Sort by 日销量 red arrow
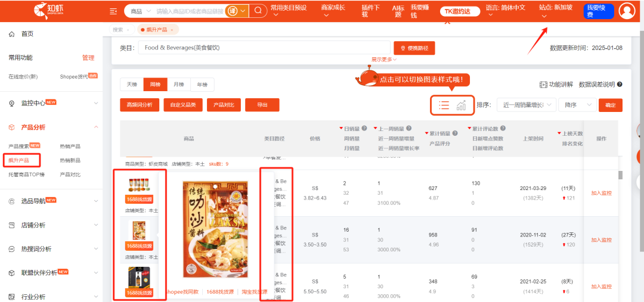644x302 pixels. 341,129
